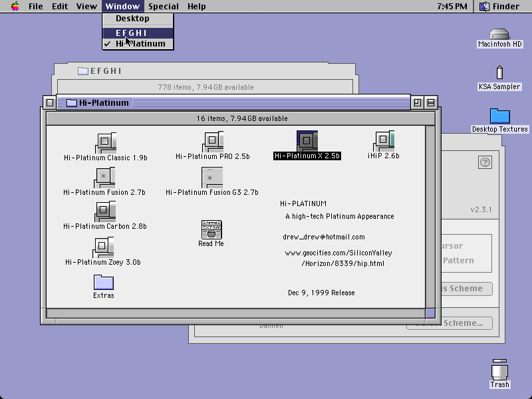Click the '16 items, 7.94 GB available' text
The height and width of the screenshot is (399, 532).
tap(242, 118)
